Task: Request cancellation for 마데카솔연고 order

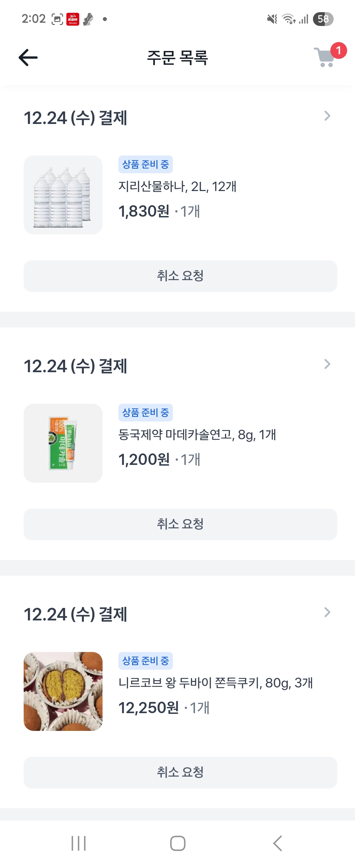Action: click(x=180, y=524)
